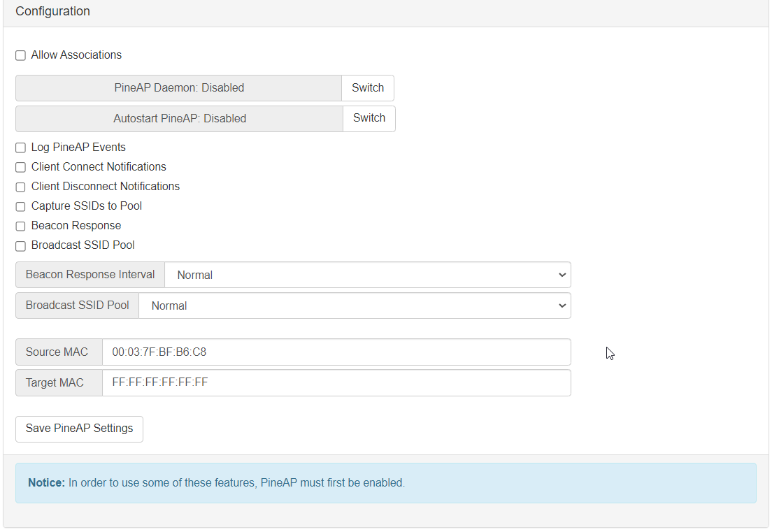This screenshot has width=779, height=532.
Task: Toggle the Beacon Response checkbox
Action: tap(20, 226)
